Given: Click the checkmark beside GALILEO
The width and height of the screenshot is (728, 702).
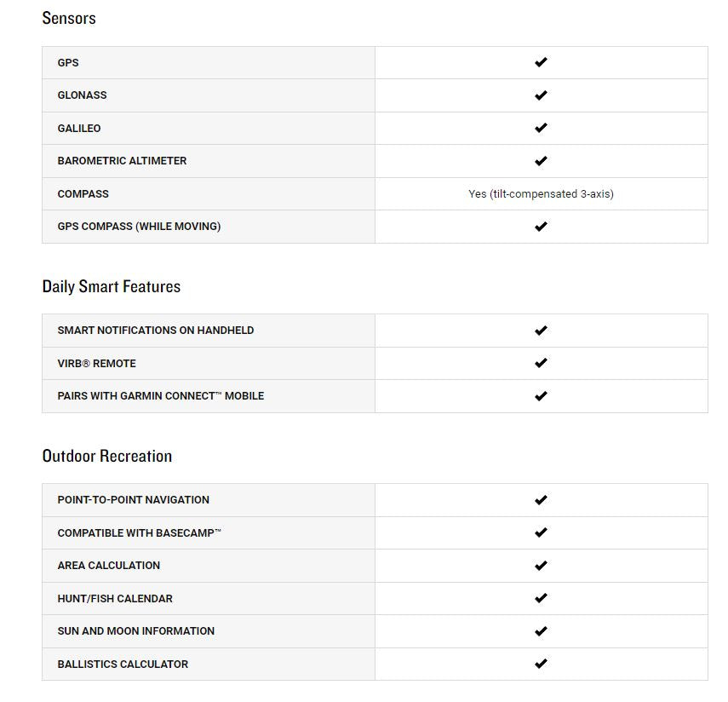Looking at the screenshot, I should [541, 128].
